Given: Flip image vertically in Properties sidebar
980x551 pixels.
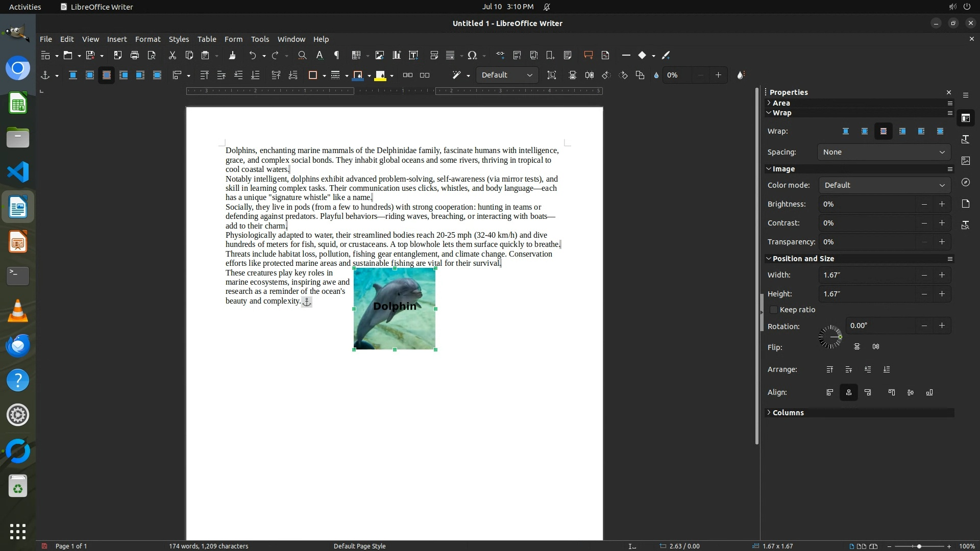Looking at the screenshot, I should click(857, 347).
